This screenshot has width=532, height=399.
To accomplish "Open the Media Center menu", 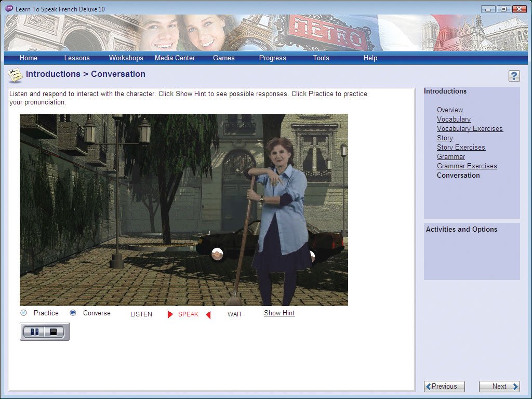I will 175,58.
